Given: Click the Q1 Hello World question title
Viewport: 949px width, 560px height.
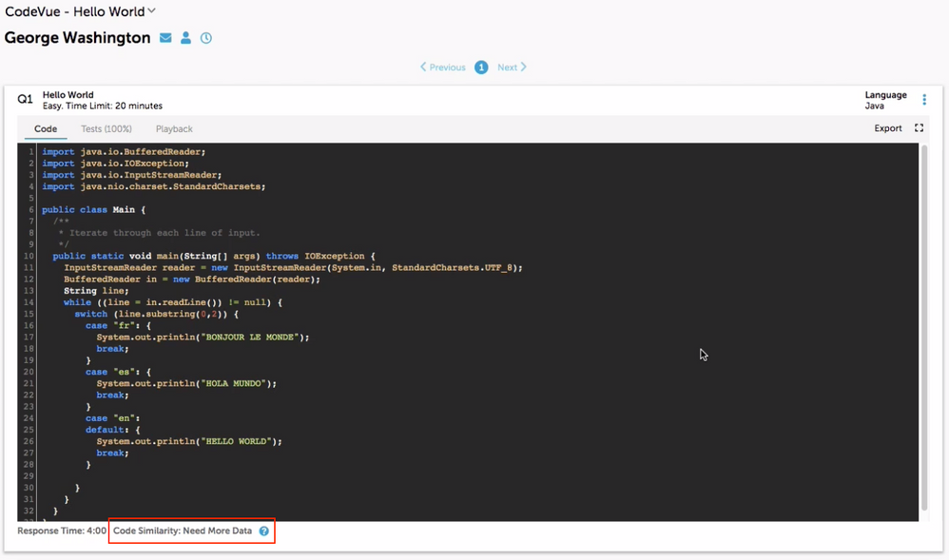Looking at the screenshot, I should pyautogui.click(x=67, y=95).
